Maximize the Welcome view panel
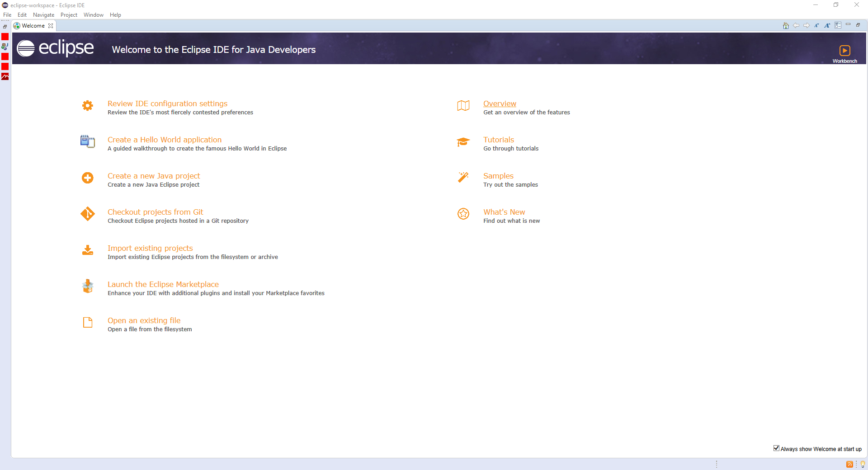Image resolution: width=868 pixels, height=470 pixels. (858, 25)
